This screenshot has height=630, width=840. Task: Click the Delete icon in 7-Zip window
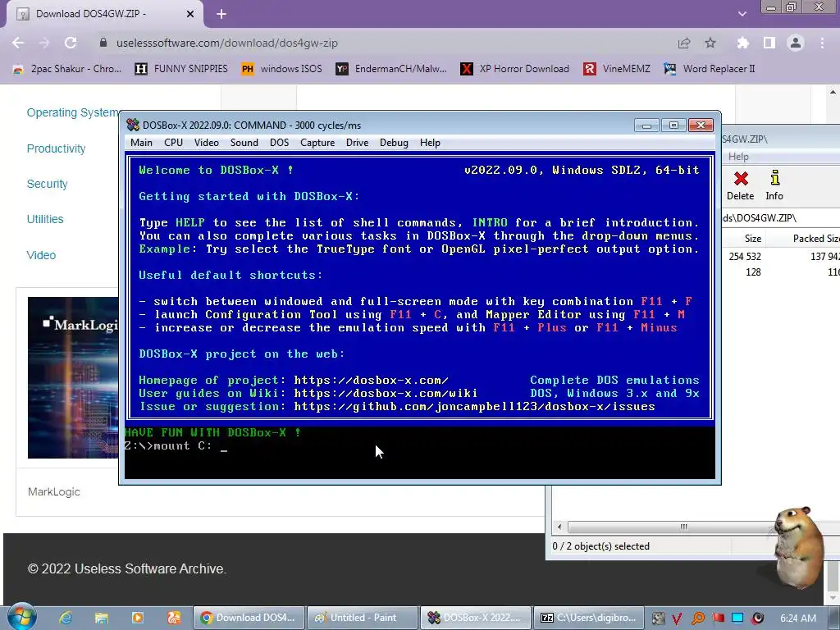click(x=741, y=185)
